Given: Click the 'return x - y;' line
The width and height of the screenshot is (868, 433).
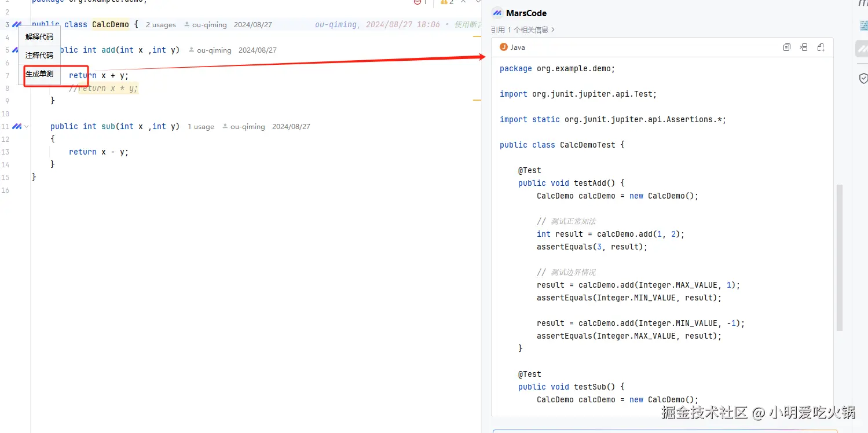Looking at the screenshot, I should pos(98,152).
